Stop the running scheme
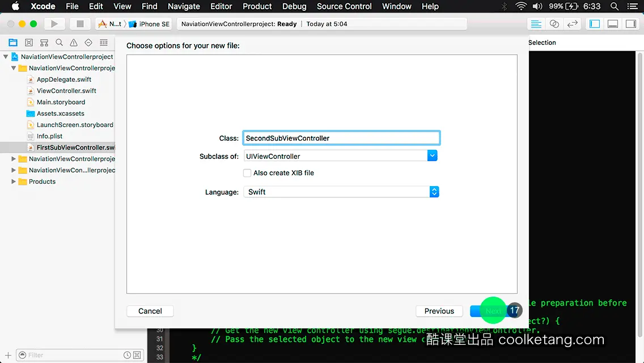The height and width of the screenshot is (363, 644). point(80,24)
